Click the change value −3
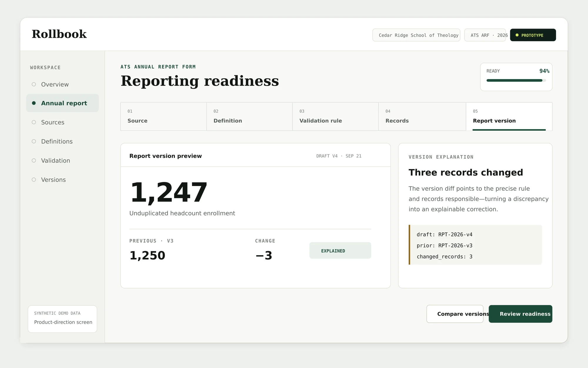This screenshot has height=368, width=588. pyautogui.click(x=264, y=255)
